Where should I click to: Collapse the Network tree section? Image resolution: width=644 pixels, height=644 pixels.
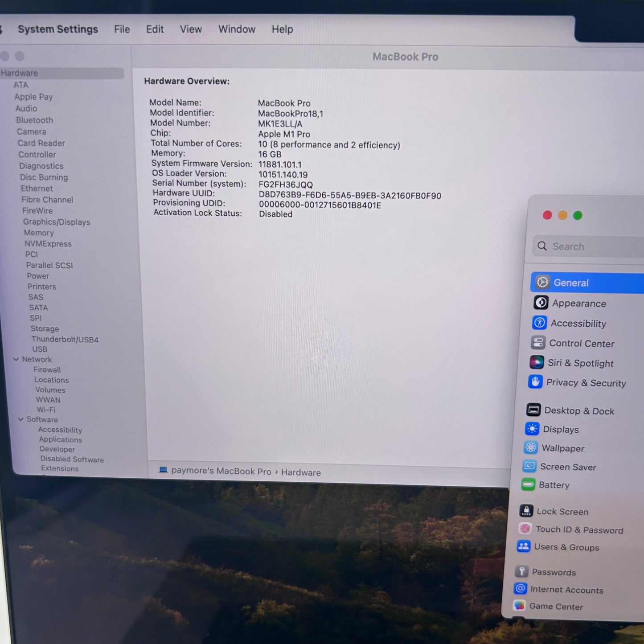(16, 359)
